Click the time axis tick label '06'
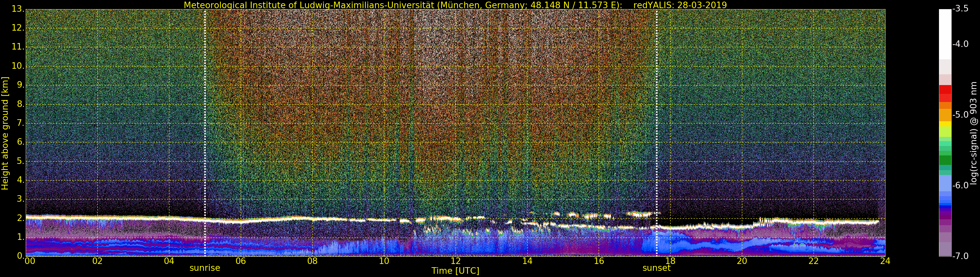The width and height of the screenshot is (980, 277). coord(240,261)
